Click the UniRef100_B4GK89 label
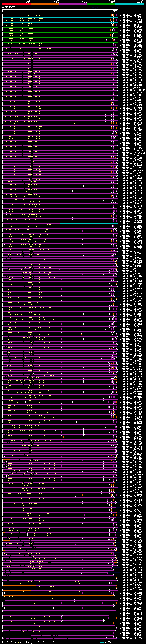This screenshot has width=146, height=644. 131,165
